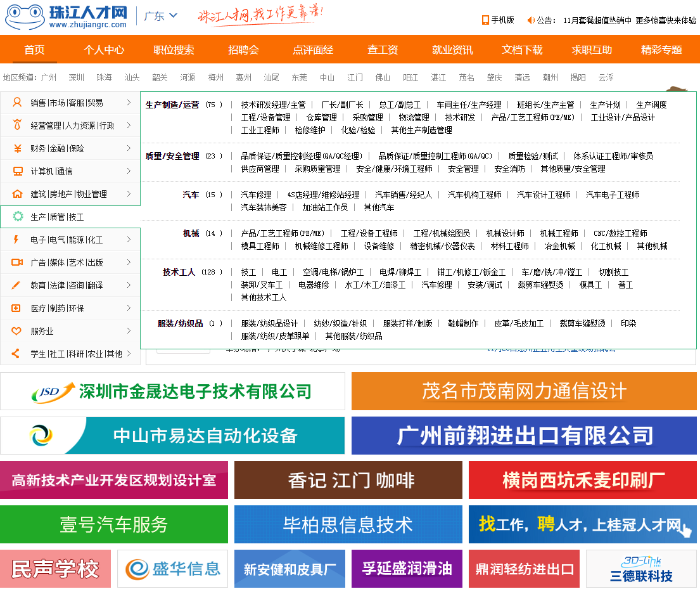Click the share icon beside 学生|社工|科研|农业|其他

click(16, 354)
